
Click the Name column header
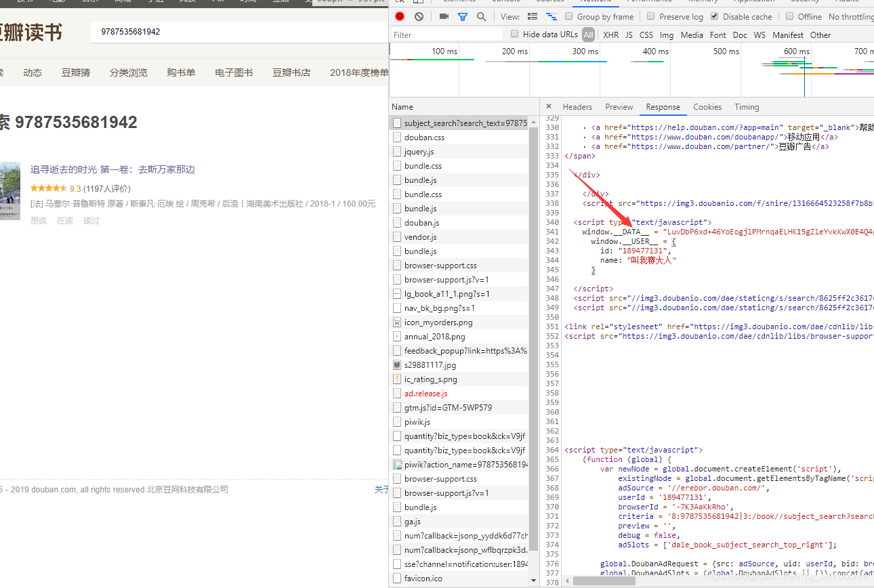click(464, 106)
